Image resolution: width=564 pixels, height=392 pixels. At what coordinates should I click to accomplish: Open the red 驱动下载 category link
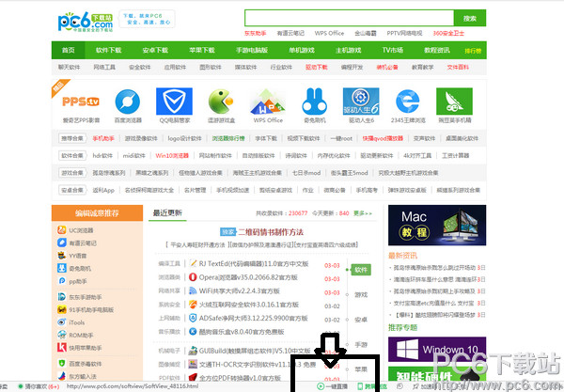(317, 68)
